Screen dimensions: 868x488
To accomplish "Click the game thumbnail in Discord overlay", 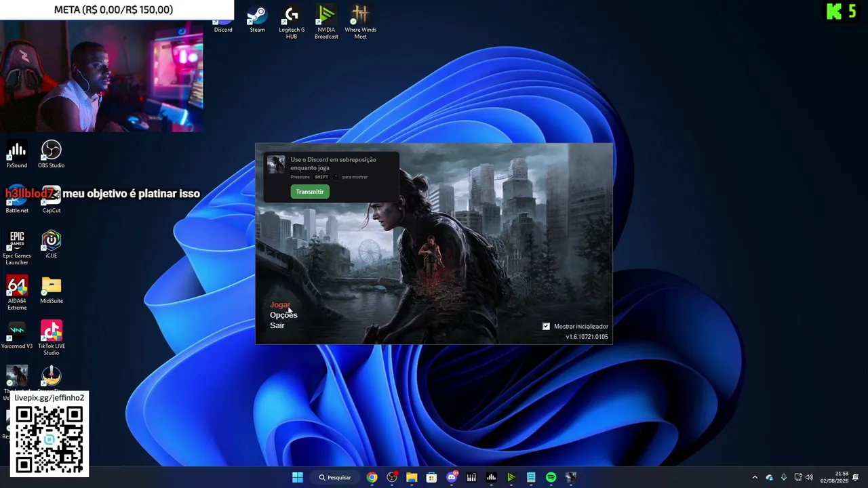I will tap(276, 165).
